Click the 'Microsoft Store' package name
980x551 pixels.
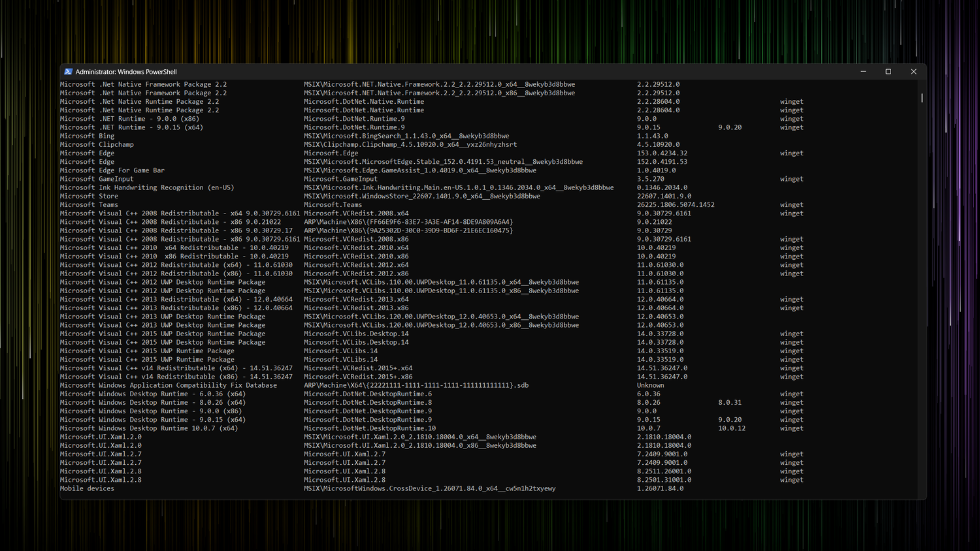click(89, 196)
